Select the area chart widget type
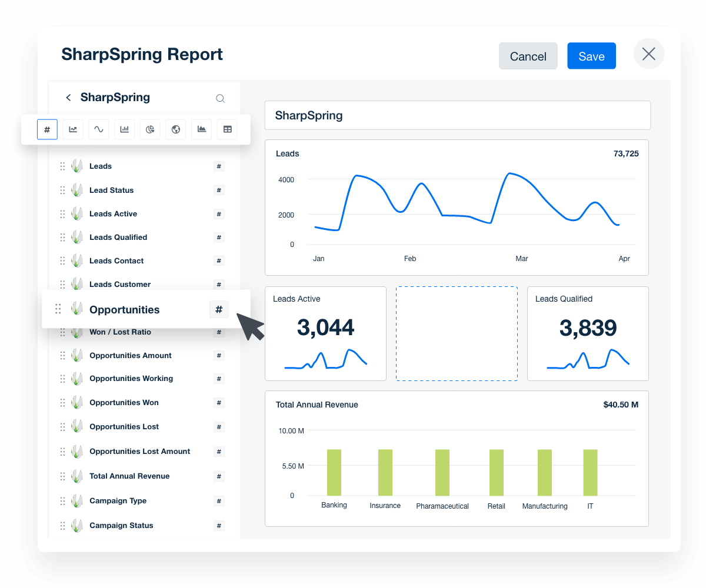The height and width of the screenshot is (588, 706). click(201, 129)
